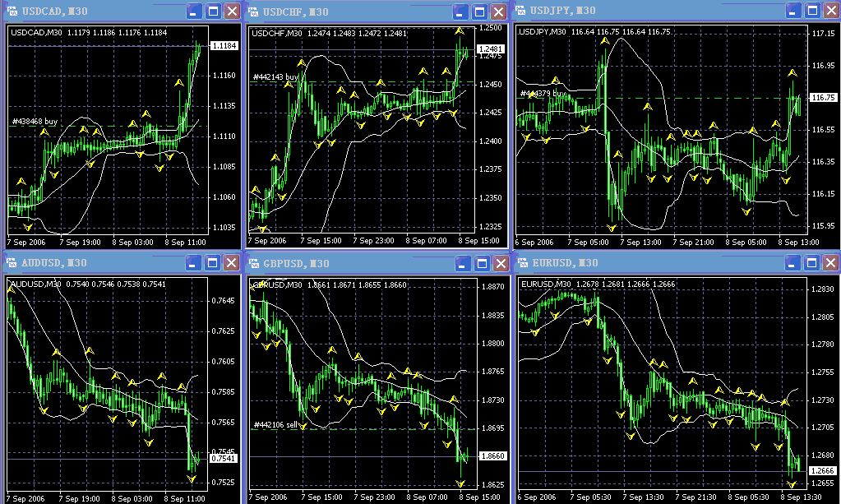Image resolution: width=841 pixels, height=504 pixels.
Task: Minimize the EURUSD chart window
Action: point(792,262)
